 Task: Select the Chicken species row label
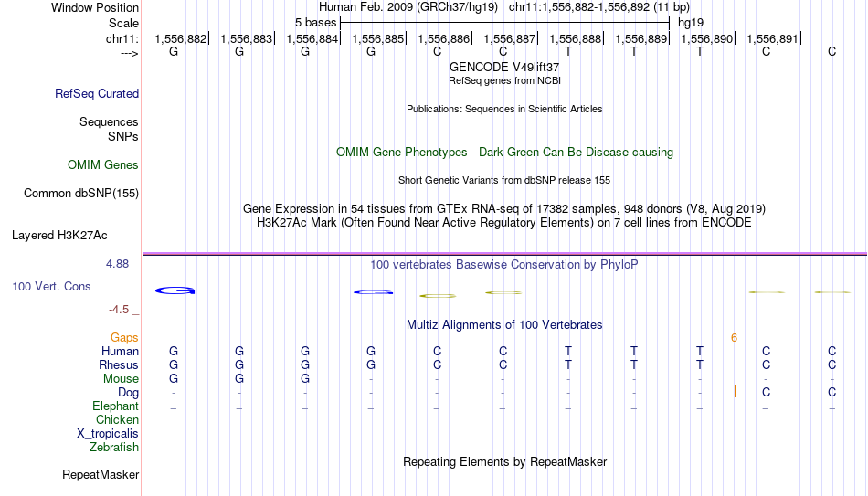coord(117,419)
